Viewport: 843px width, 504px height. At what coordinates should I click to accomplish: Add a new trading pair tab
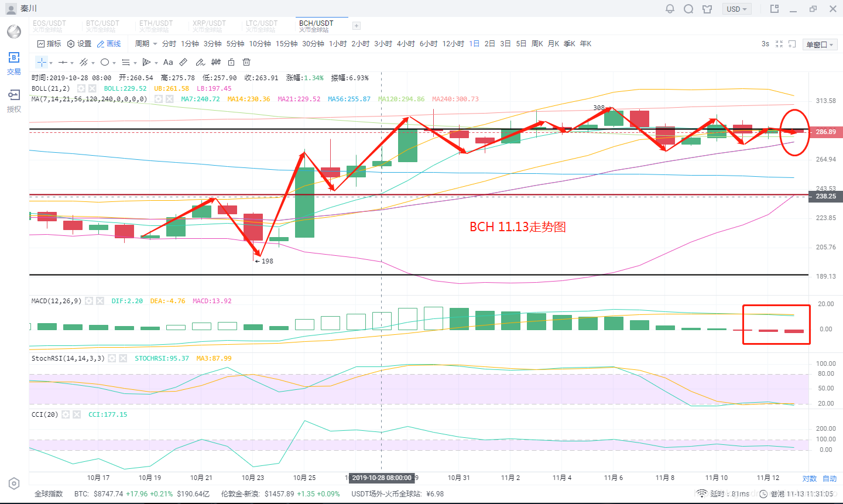tap(356, 26)
